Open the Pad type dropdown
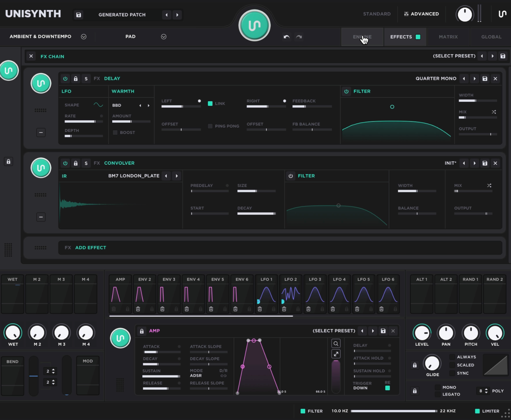 coord(164,37)
